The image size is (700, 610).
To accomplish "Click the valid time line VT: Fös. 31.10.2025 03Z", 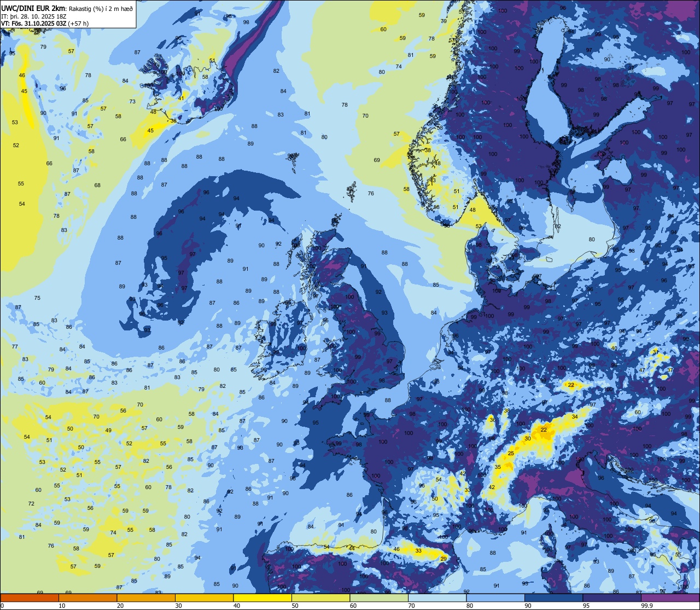I will [35, 24].
